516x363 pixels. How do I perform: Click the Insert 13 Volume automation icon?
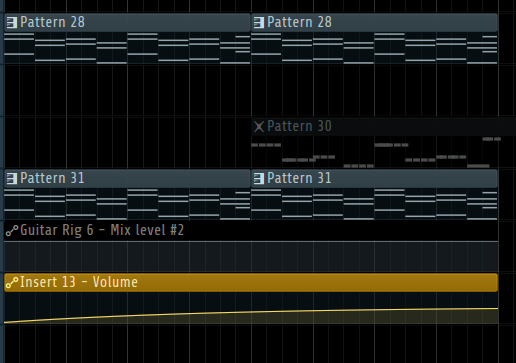12,283
